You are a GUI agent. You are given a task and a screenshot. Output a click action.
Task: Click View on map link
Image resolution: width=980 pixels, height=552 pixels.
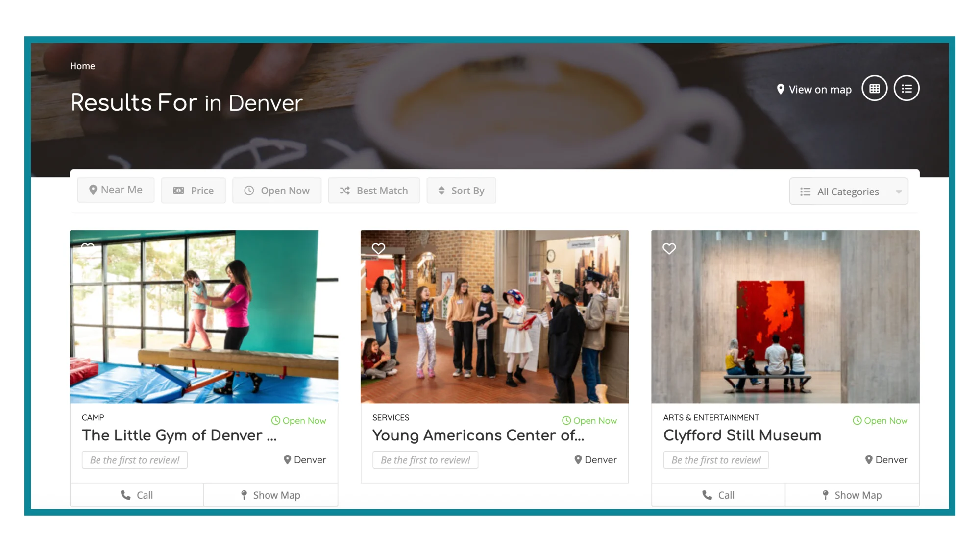click(814, 89)
